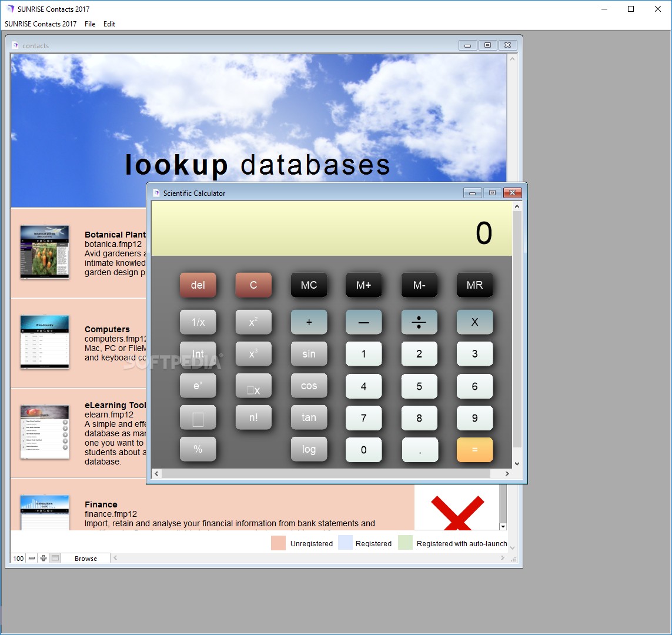
Task: Click the percent button
Action: tap(198, 449)
